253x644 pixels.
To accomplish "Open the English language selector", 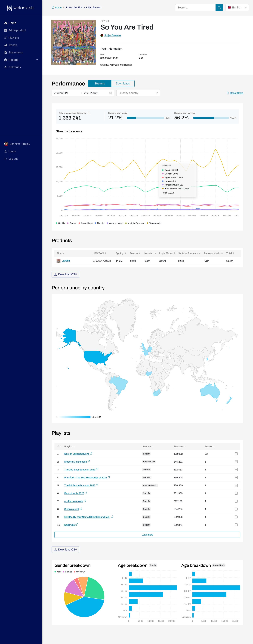I will point(237,7).
